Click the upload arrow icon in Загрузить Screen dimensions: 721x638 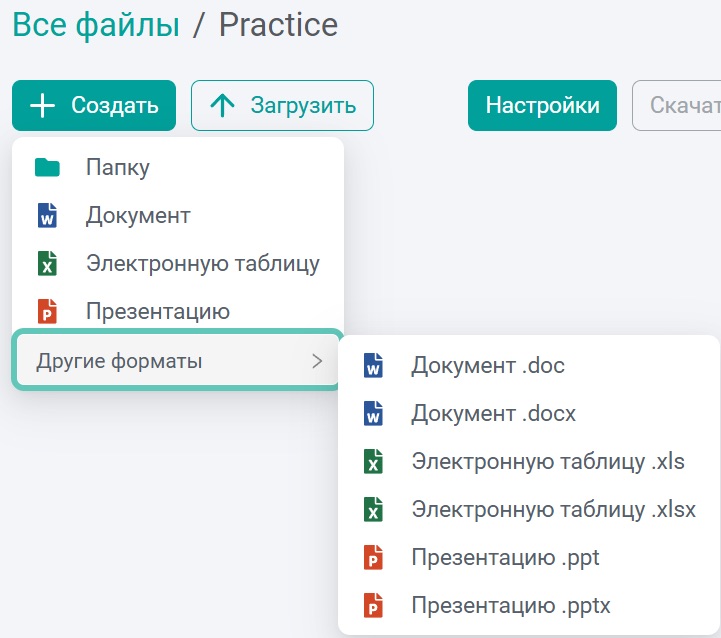[223, 106]
